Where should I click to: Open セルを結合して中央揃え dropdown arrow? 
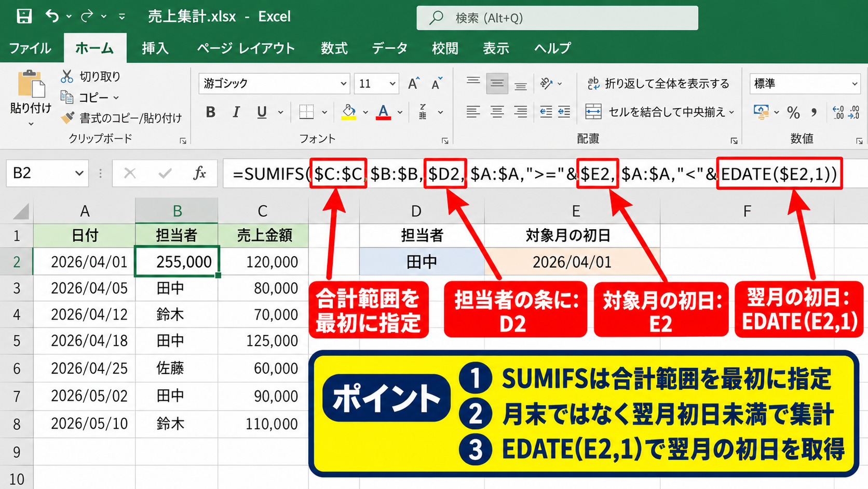click(732, 112)
